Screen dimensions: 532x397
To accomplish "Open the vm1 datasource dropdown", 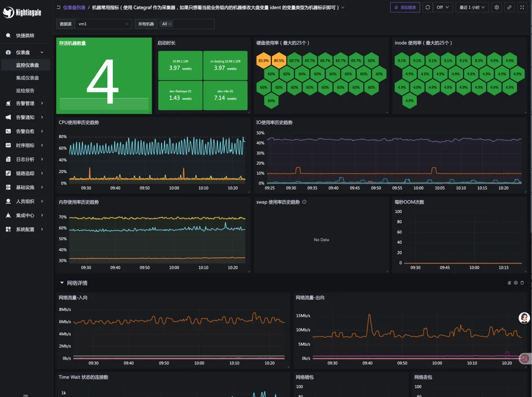I will click(x=102, y=24).
